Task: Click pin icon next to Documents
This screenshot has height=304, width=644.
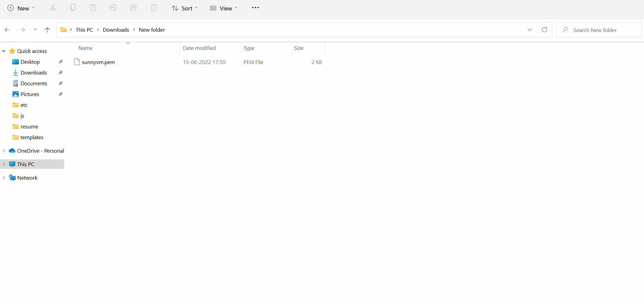Action: tap(60, 83)
